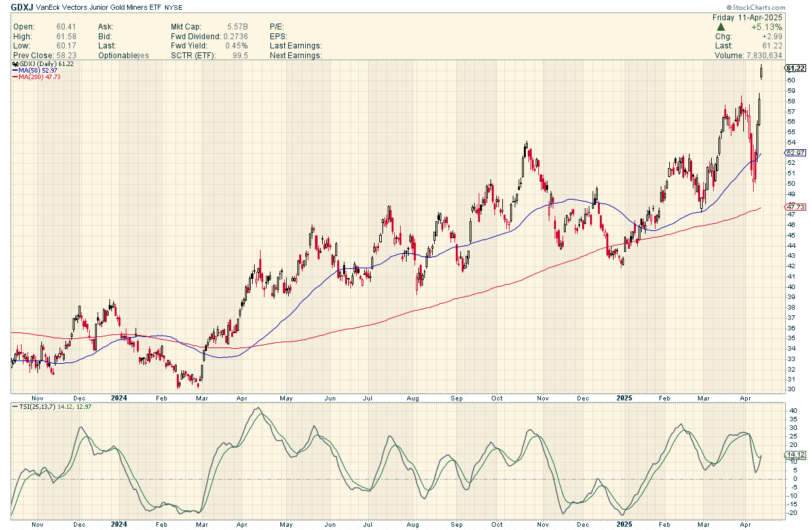Image resolution: width=812 pixels, height=530 pixels.
Task: Click the EPS label
Action: 278,37
